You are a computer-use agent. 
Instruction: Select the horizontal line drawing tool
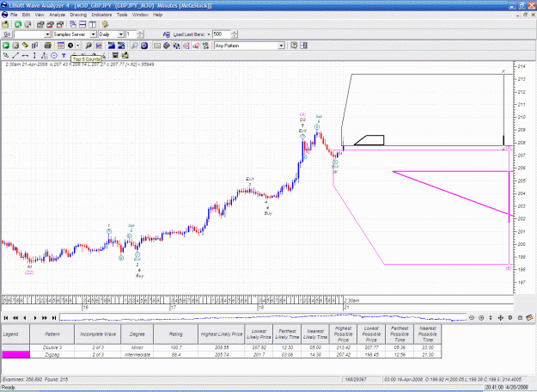[25, 56]
